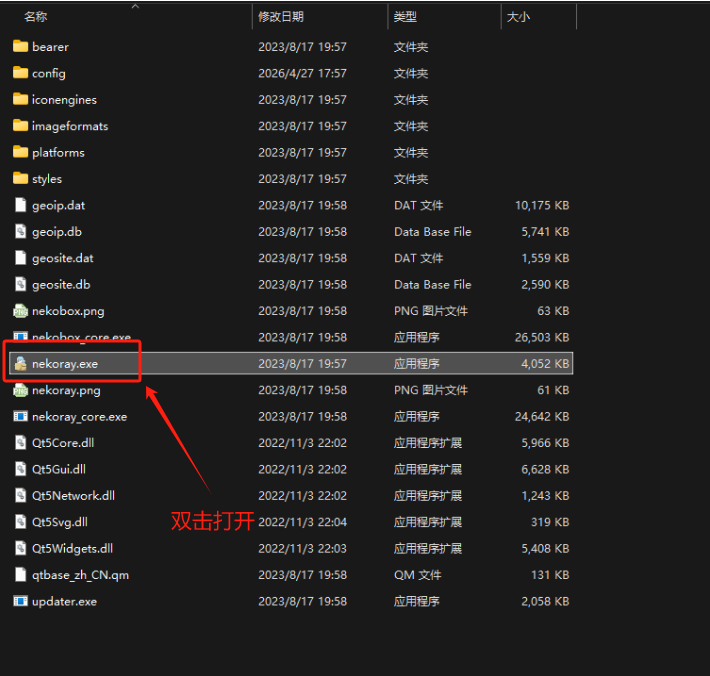
Task: Select the bearer folder icon
Action: [20, 46]
